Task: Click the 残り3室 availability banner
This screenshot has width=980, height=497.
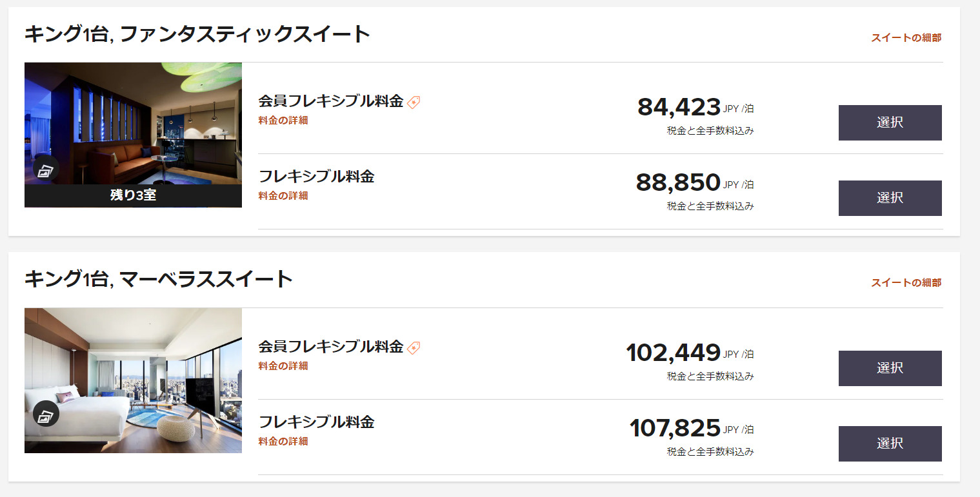Action: tap(133, 195)
